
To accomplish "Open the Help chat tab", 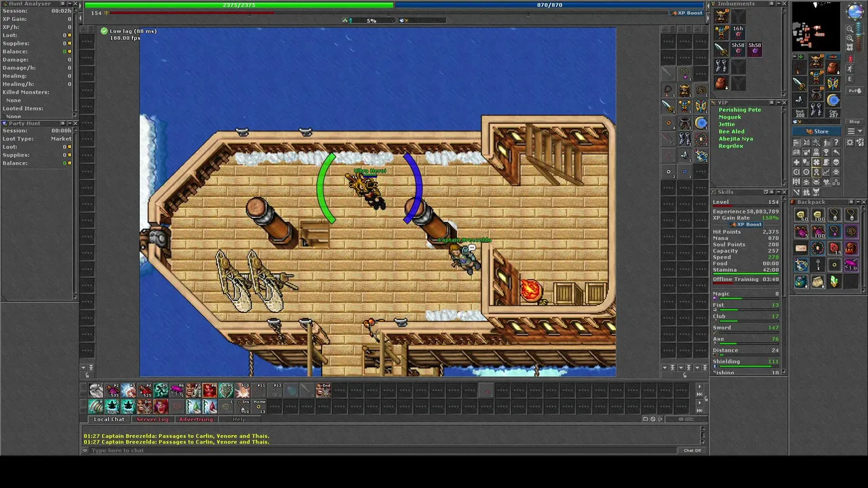I will click(x=239, y=420).
